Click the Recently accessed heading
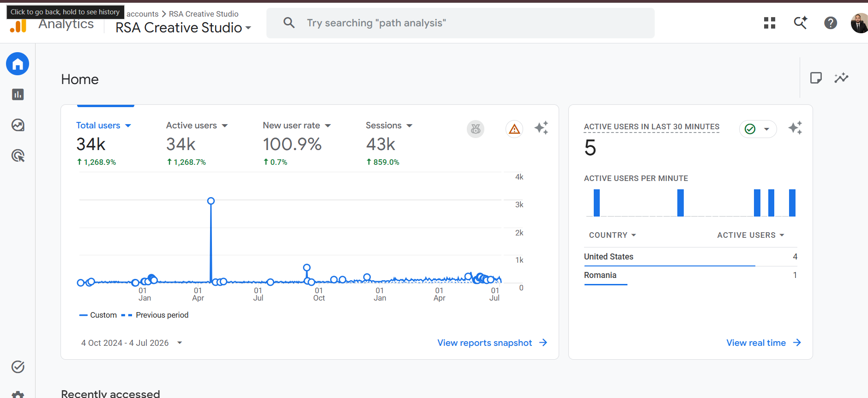This screenshot has height=398, width=868. (110, 393)
